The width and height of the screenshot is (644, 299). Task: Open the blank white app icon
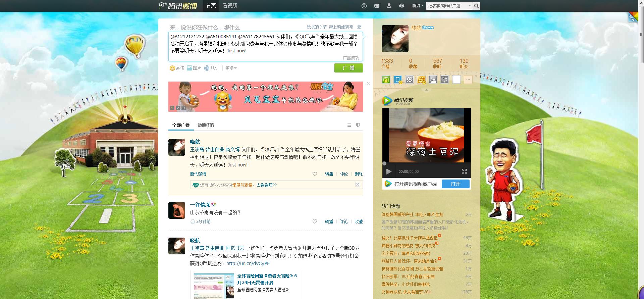pyautogui.click(x=457, y=80)
